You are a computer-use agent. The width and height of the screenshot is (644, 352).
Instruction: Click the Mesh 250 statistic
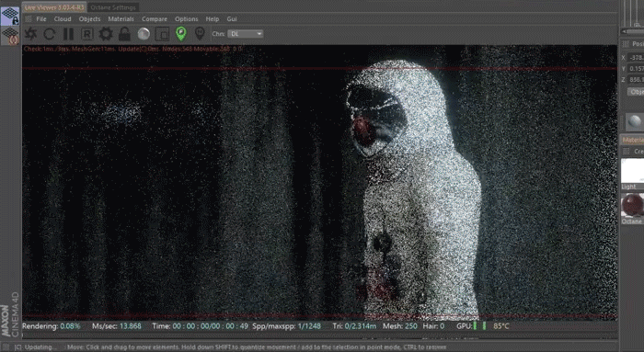(x=400, y=326)
